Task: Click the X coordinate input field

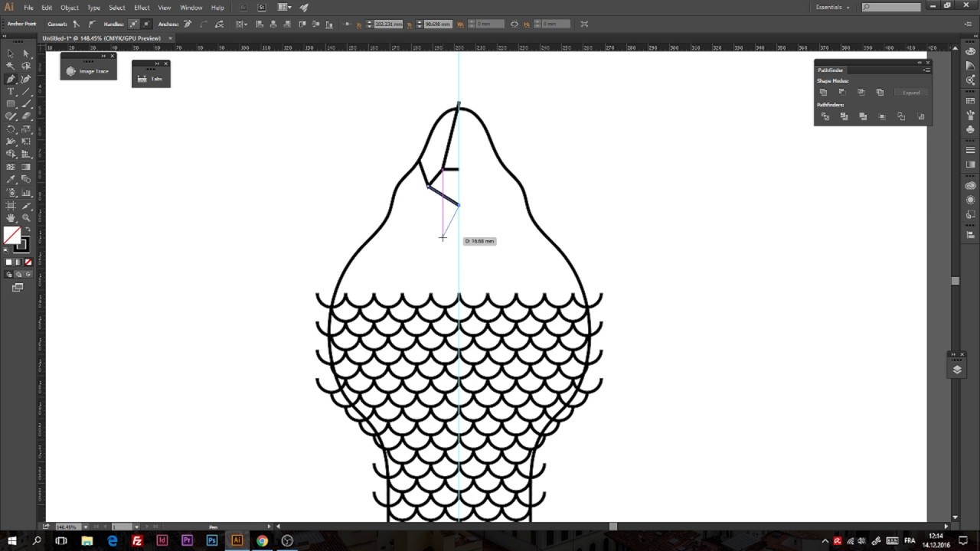Action: point(388,24)
